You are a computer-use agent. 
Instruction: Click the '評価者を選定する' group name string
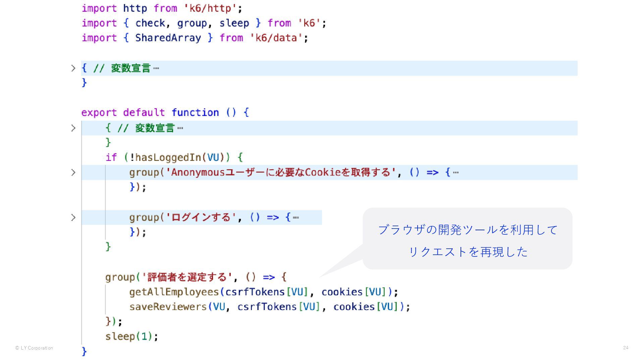(187, 277)
